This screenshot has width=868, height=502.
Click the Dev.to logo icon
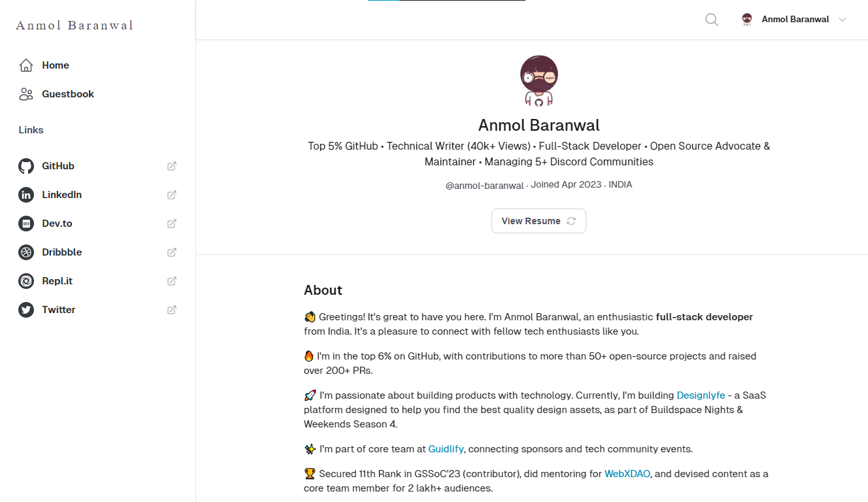[26, 224]
